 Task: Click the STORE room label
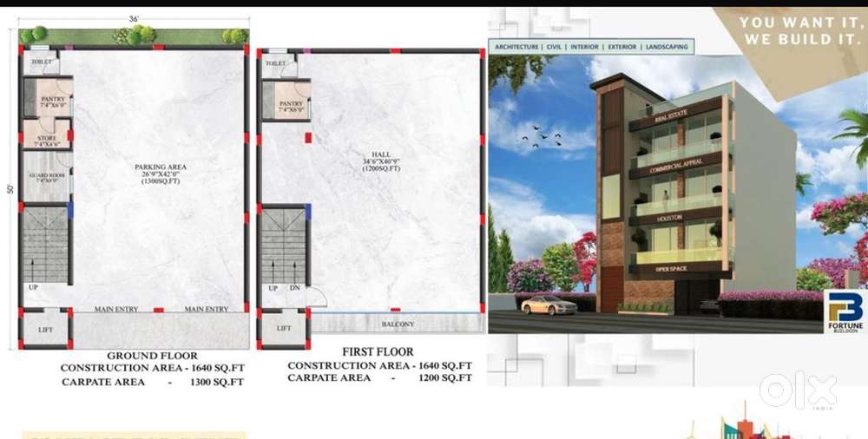click(x=47, y=141)
